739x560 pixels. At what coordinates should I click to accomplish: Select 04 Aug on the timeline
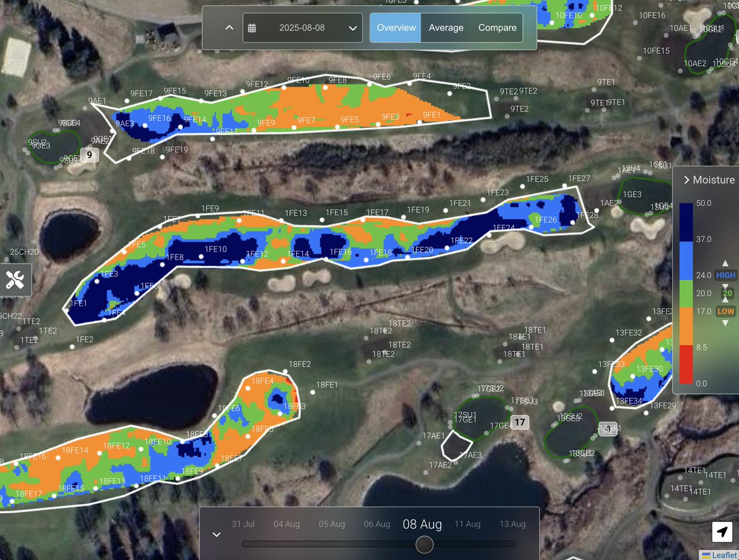coord(286,524)
